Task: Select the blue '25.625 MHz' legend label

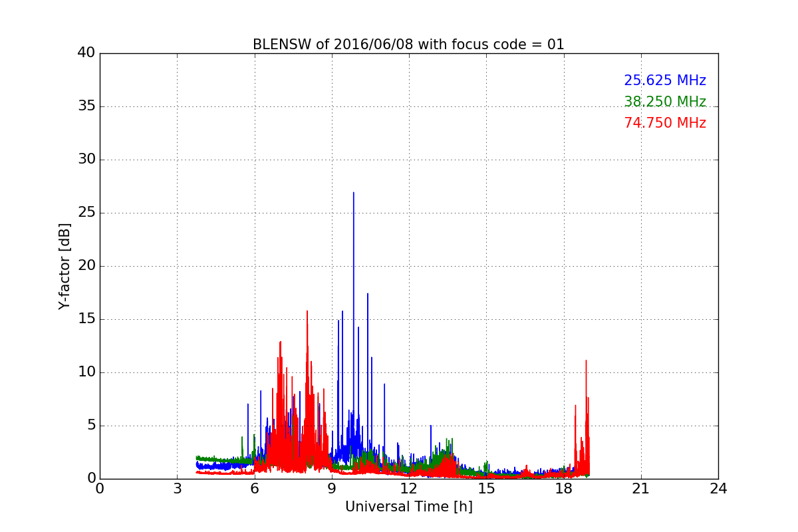Action: (x=665, y=80)
